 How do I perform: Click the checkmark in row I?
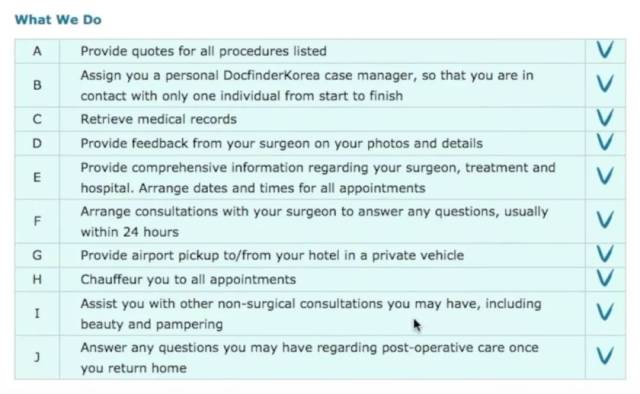[x=605, y=312]
